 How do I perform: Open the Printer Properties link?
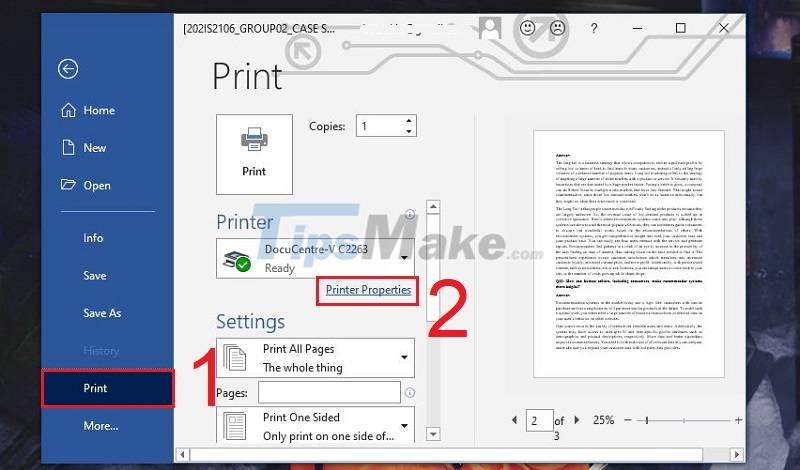coord(368,290)
